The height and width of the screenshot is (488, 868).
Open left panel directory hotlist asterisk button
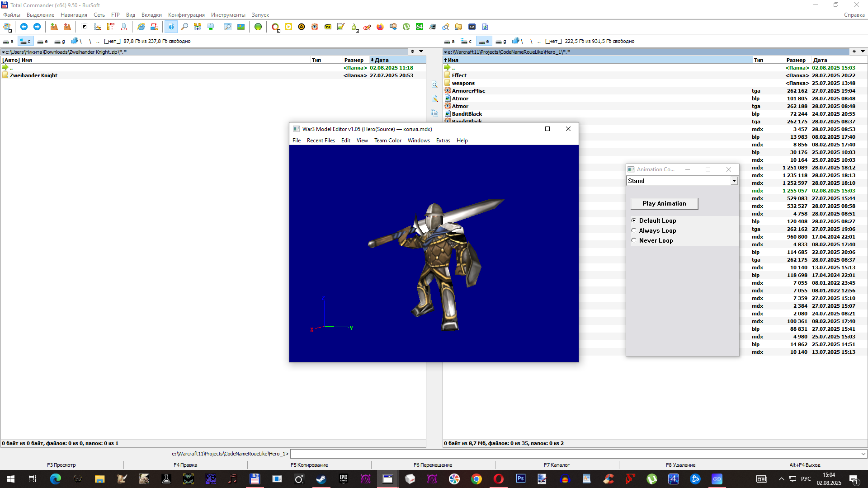click(x=412, y=52)
